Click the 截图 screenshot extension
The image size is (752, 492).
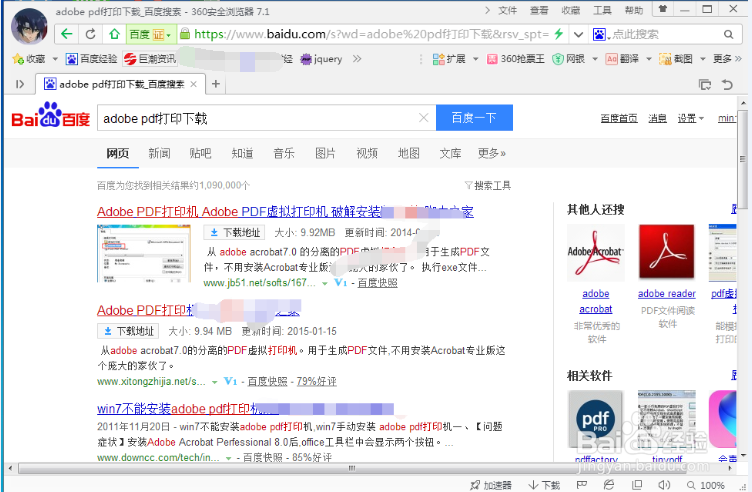point(676,59)
